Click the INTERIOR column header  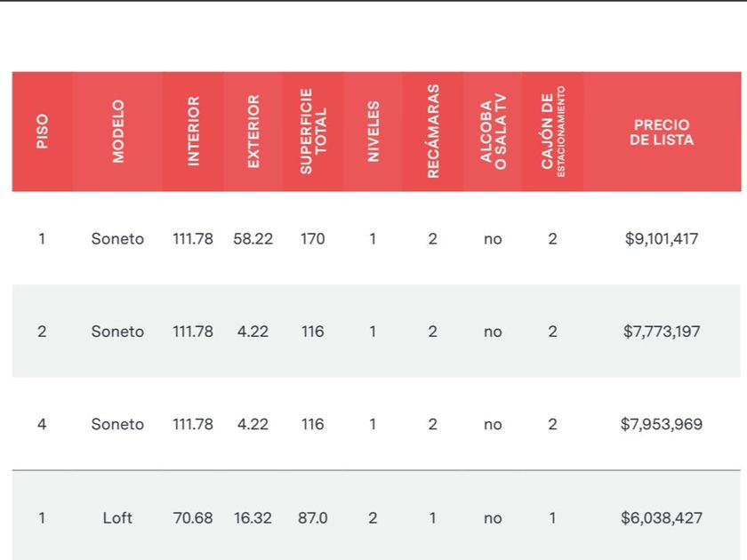coord(193,132)
